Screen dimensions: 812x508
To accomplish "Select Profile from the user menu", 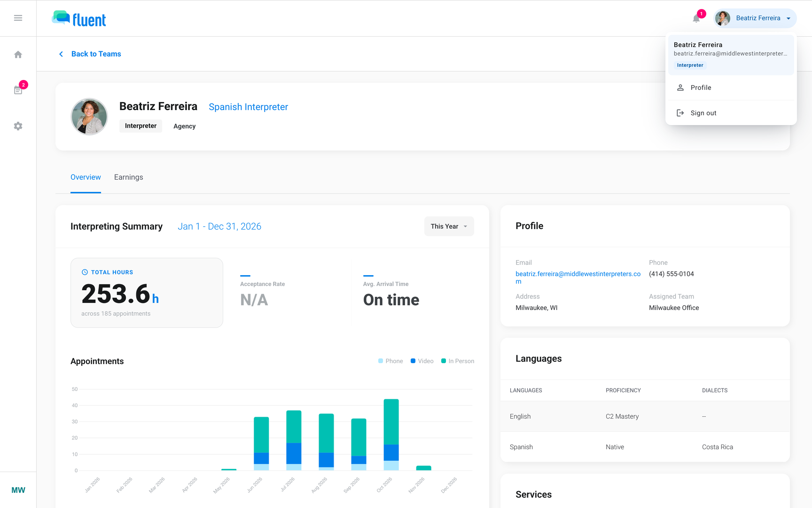I will coord(731,87).
